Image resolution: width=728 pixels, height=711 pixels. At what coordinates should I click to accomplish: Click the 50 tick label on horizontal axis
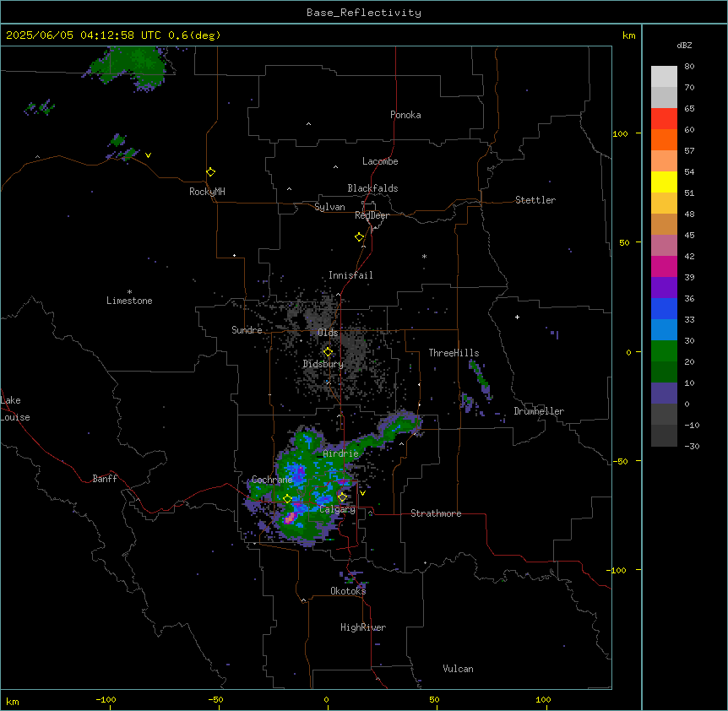(x=434, y=699)
